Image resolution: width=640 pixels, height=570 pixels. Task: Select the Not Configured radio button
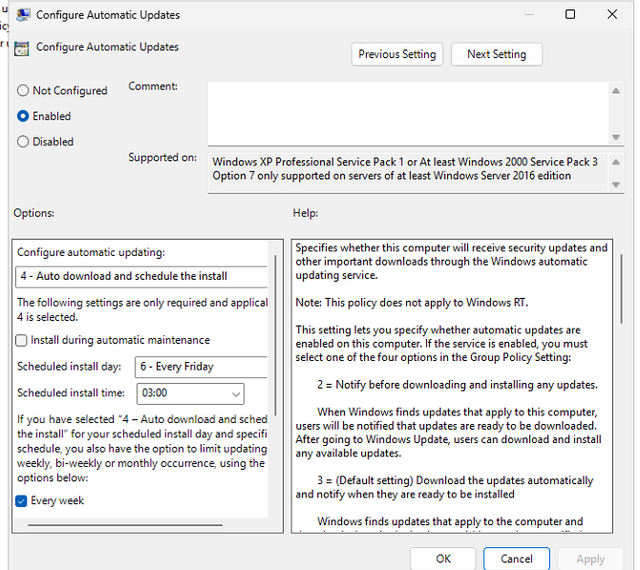point(23,91)
